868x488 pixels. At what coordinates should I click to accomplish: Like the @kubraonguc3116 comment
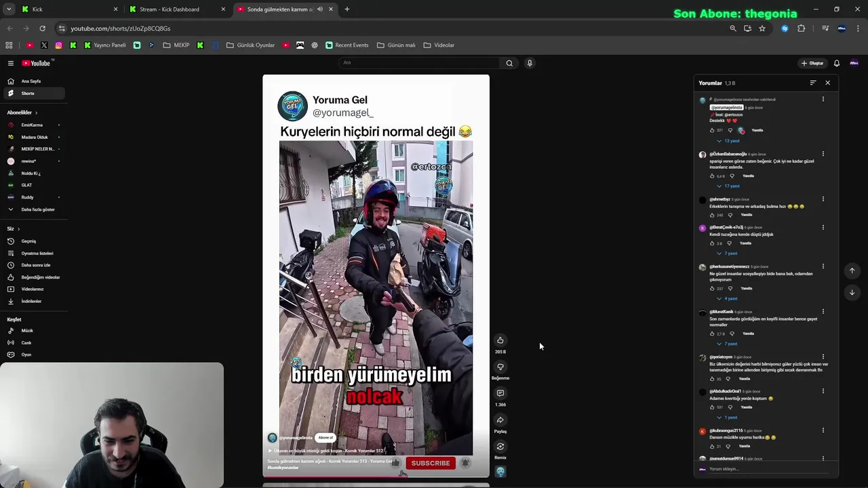point(712,447)
